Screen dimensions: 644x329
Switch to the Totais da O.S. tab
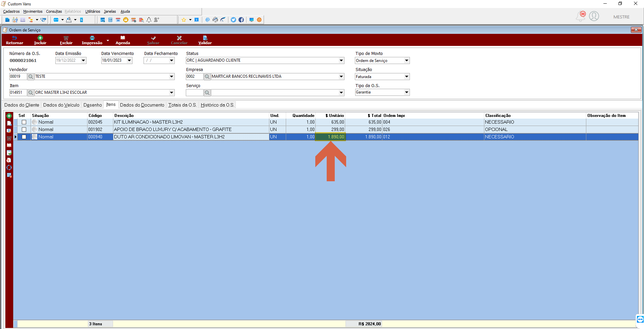(x=182, y=105)
